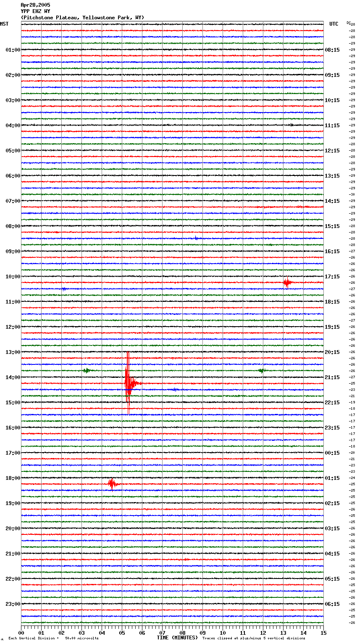Click the Pitchstone Plateau, Yellowstone Park location title
The height and width of the screenshot is (644, 357).
pyautogui.click(x=82, y=18)
